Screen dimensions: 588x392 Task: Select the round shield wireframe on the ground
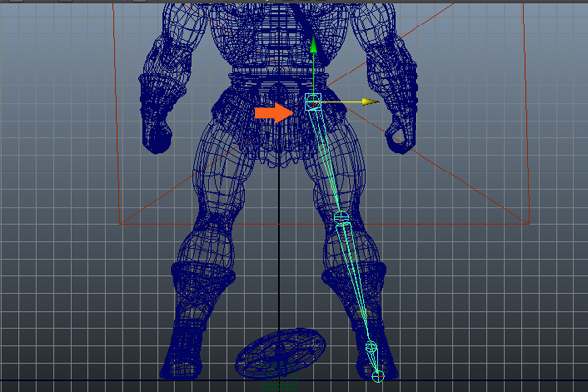pos(280,354)
